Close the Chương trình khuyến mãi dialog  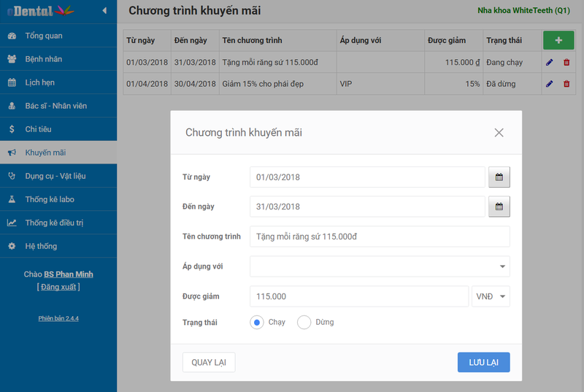point(499,133)
